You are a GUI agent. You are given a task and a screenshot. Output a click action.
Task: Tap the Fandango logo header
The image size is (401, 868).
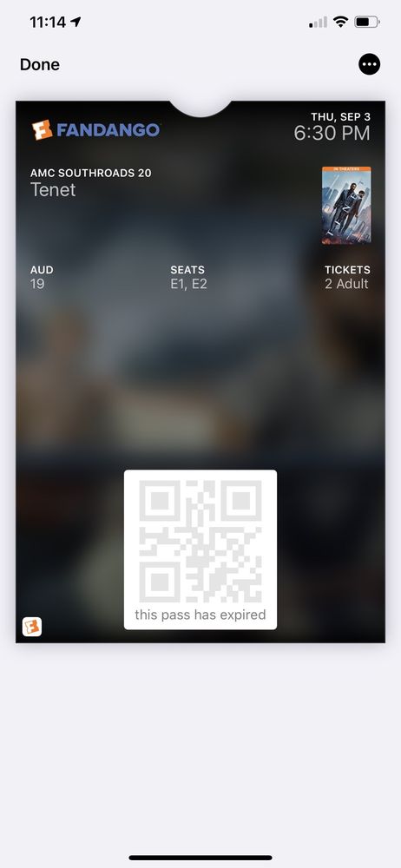95,130
